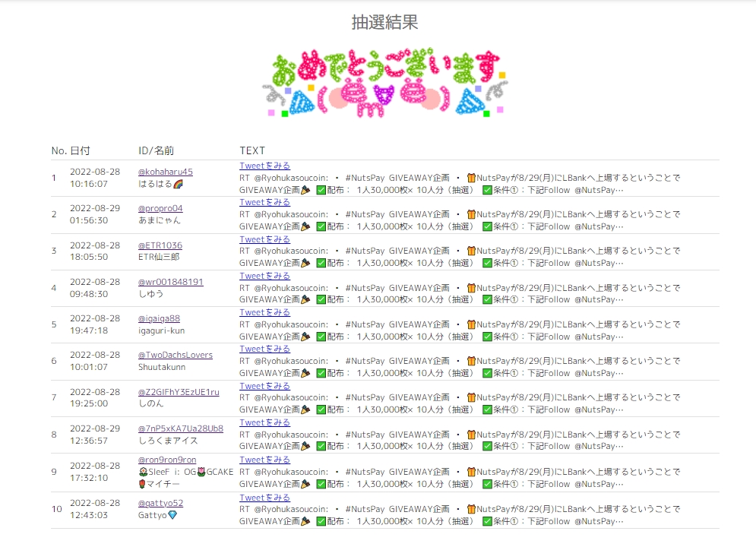Click the 'TEXT' column header
The image size is (756, 547).
click(x=252, y=150)
